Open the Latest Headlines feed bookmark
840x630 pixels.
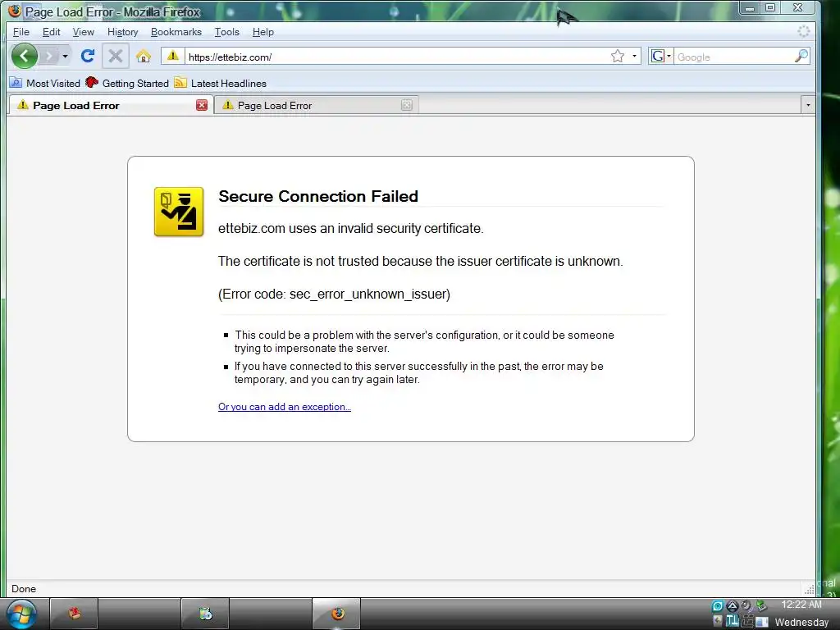(220, 83)
